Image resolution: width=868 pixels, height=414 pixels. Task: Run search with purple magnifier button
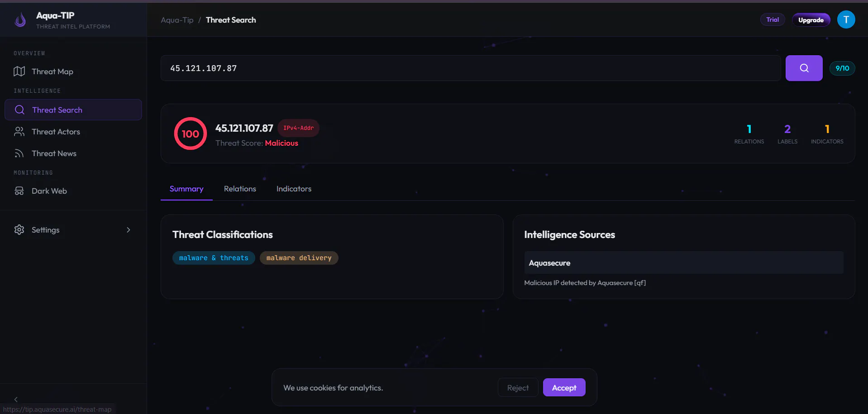(x=804, y=68)
